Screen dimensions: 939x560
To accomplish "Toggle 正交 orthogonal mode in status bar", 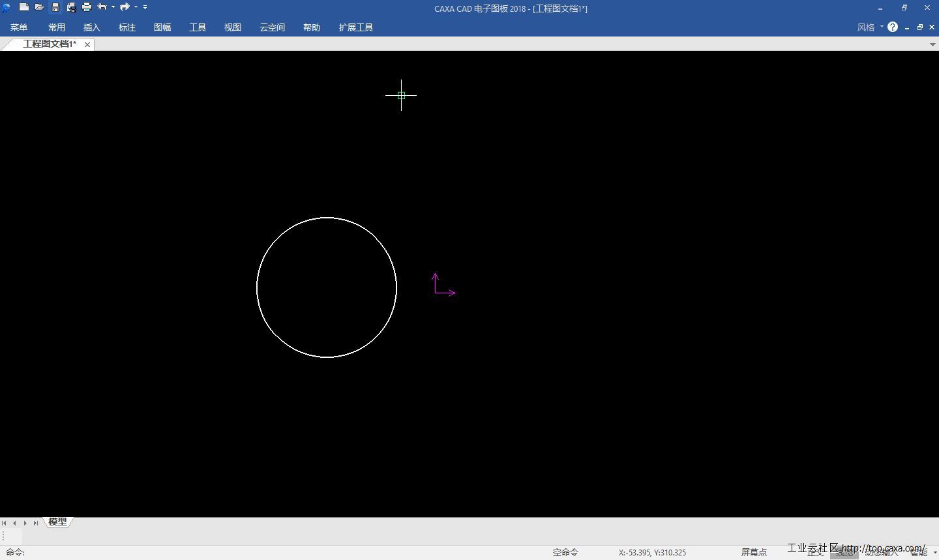I will [815, 552].
